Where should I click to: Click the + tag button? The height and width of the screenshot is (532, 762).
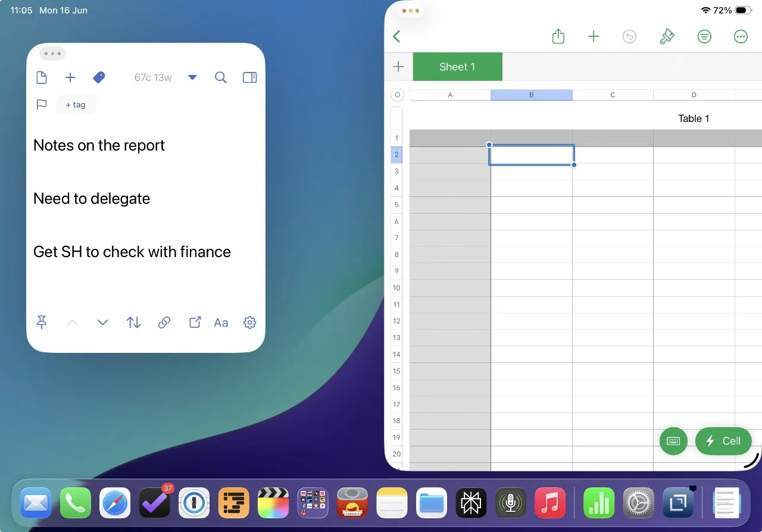(76, 105)
